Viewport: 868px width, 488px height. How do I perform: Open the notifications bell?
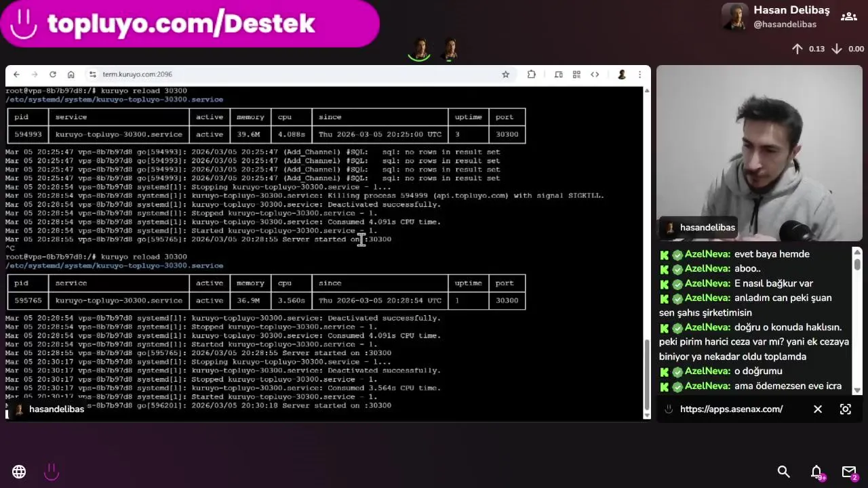click(x=817, y=472)
